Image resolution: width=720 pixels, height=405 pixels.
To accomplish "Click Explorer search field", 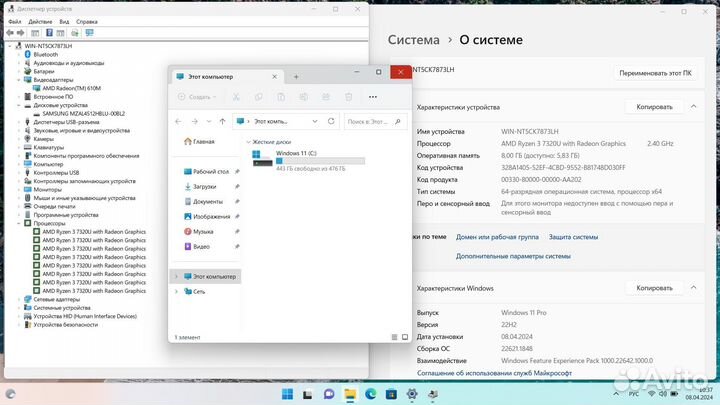I will click(375, 122).
